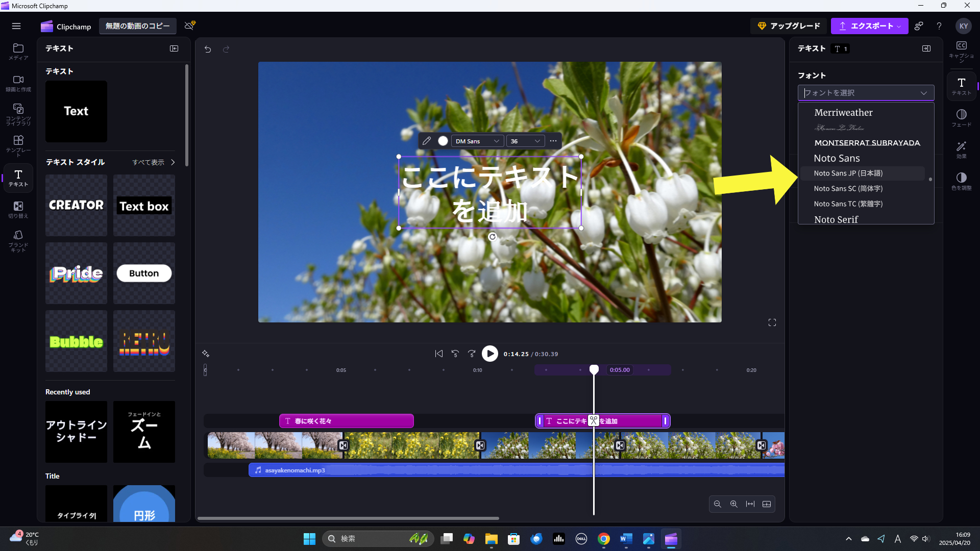Collapse the left text panel
The width and height of the screenshot is (980, 551).
coord(174,48)
